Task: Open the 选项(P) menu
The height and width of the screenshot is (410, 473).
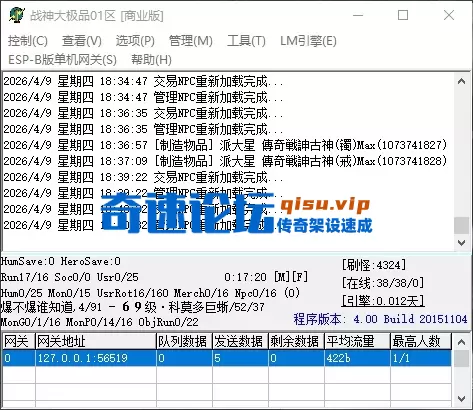Action: pyautogui.click(x=135, y=41)
